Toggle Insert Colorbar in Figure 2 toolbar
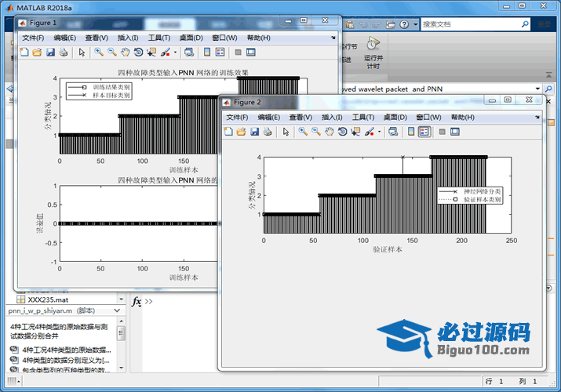Screen dimensions: 561x392 coord(410,132)
